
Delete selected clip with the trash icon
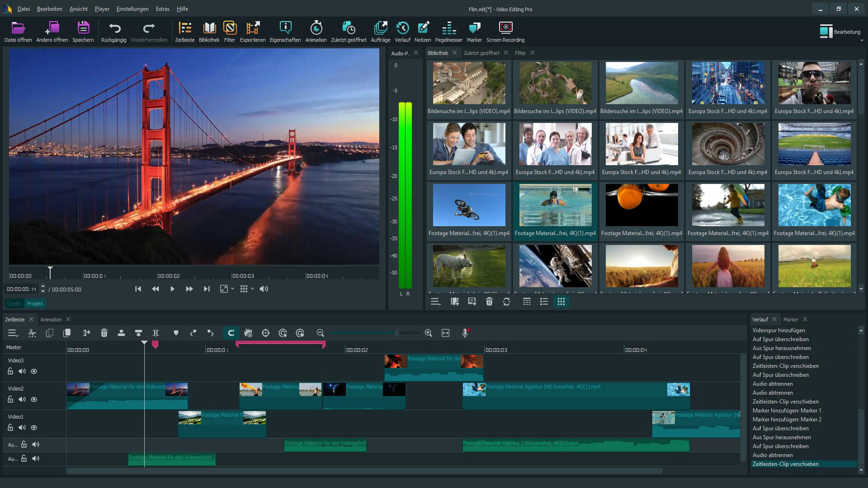[104, 333]
